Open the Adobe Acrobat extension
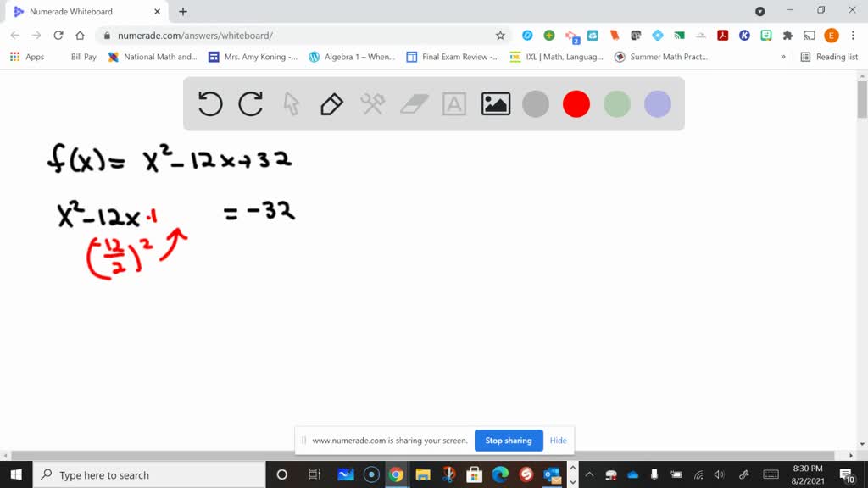Image resolution: width=868 pixels, height=488 pixels. tap(723, 36)
